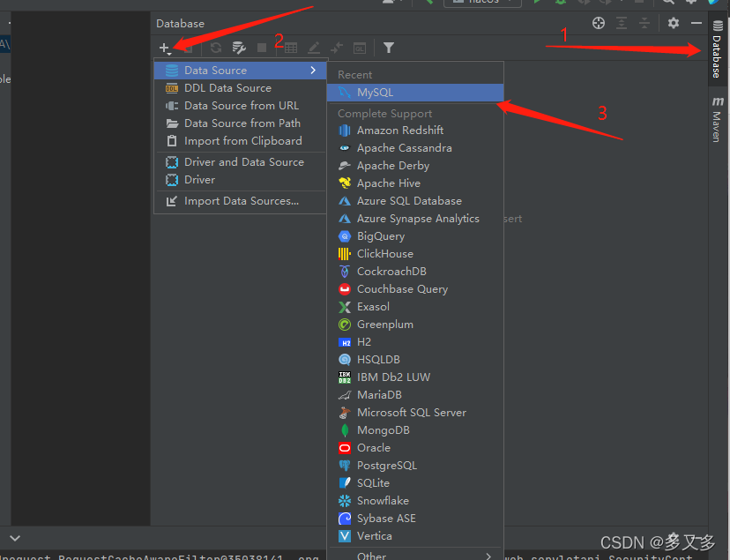The image size is (730, 560).
Task: Select PostgreSQL data source
Action: tap(415, 466)
